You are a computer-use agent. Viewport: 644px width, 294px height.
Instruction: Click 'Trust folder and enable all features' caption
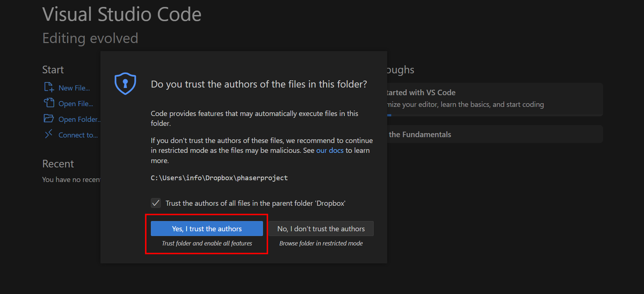click(x=207, y=243)
